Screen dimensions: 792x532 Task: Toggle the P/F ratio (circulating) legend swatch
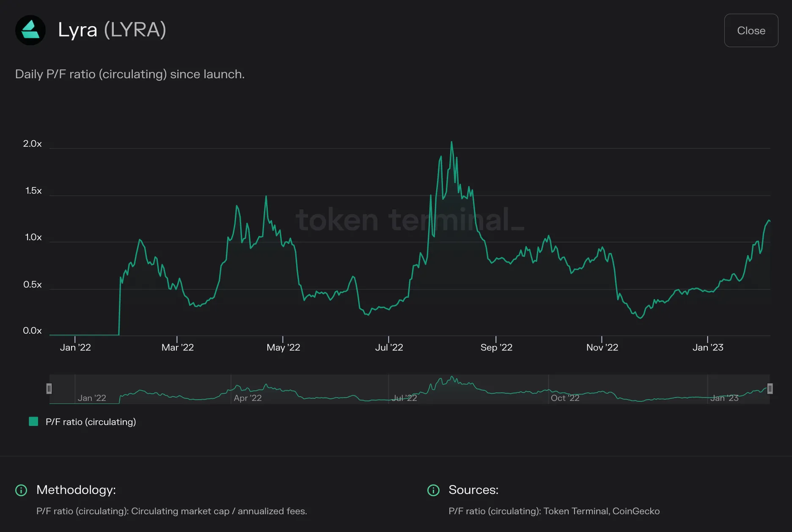33,421
